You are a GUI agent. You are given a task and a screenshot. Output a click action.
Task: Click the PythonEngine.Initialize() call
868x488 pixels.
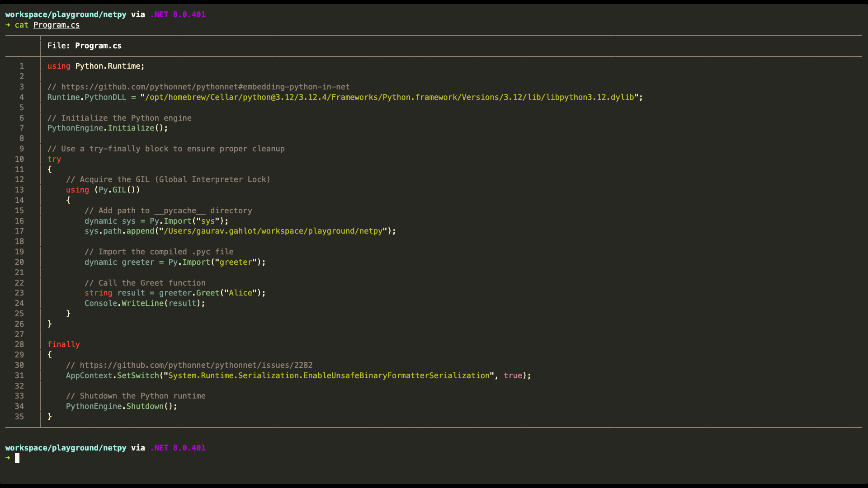[108, 128]
